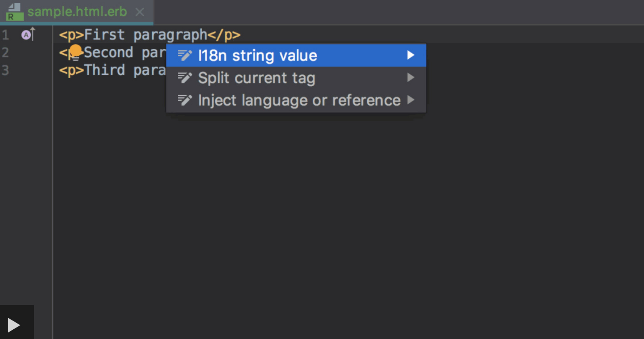This screenshot has height=339, width=644.
Task: Expand Inject language or reference submenu arrow
Action: 411,100
